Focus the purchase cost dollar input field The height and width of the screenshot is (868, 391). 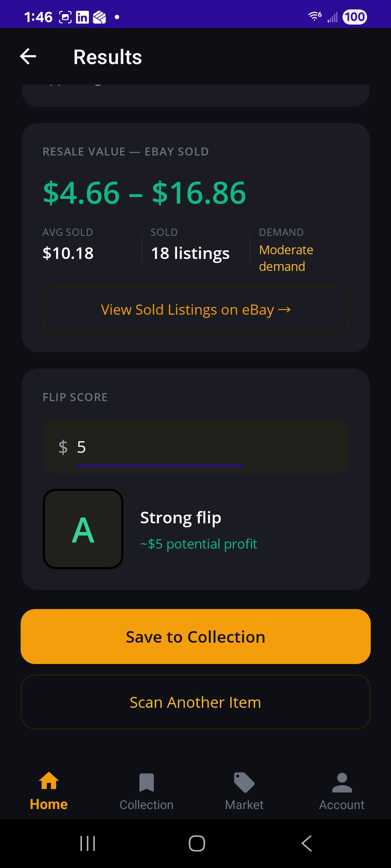pos(196,447)
